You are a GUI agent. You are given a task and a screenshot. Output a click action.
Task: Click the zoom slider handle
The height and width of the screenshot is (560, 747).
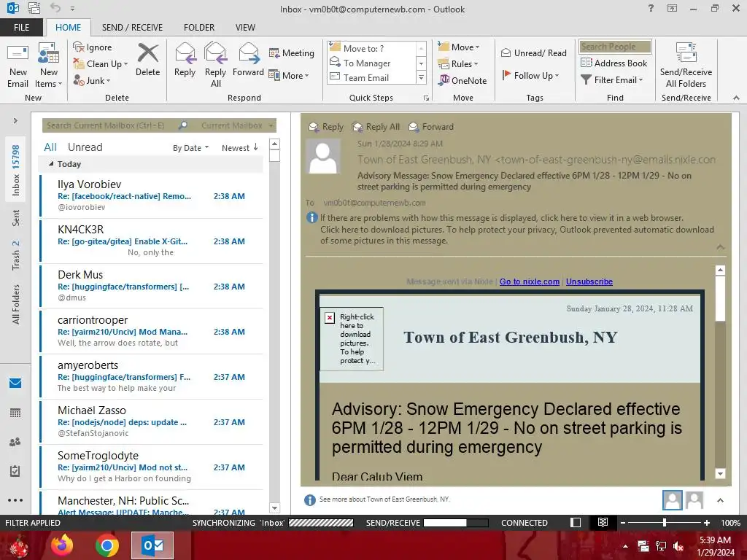click(x=665, y=523)
